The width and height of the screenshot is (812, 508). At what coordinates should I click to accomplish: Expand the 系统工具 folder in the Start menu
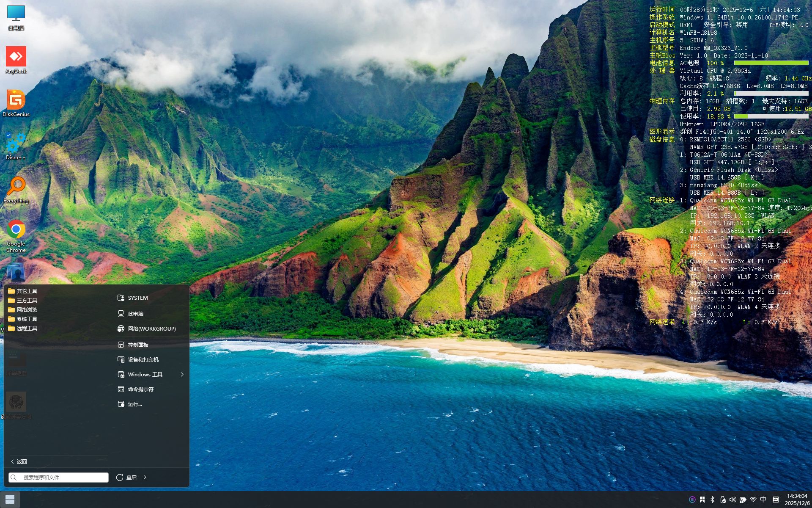pyautogui.click(x=27, y=319)
